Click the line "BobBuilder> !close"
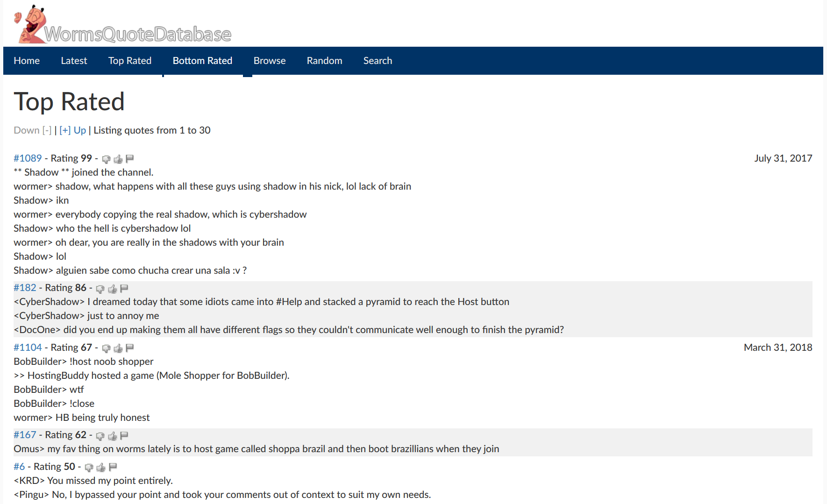This screenshot has height=504, width=827. (x=54, y=404)
